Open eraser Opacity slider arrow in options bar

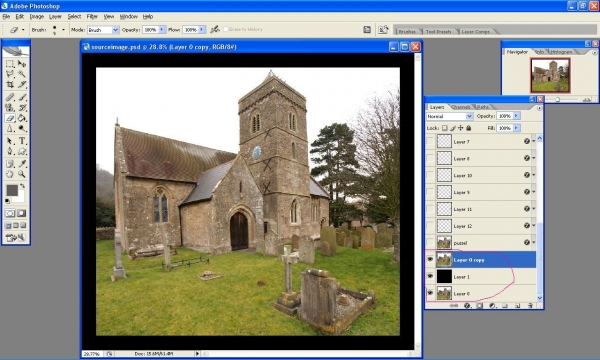click(162, 29)
